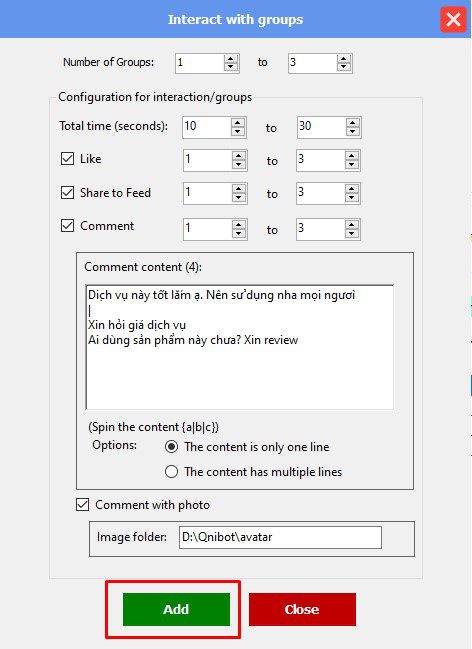Decrease maximum Like count with down arrow
Image resolution: width=472 pixels, height=649 pixels.
coord(352,164)
